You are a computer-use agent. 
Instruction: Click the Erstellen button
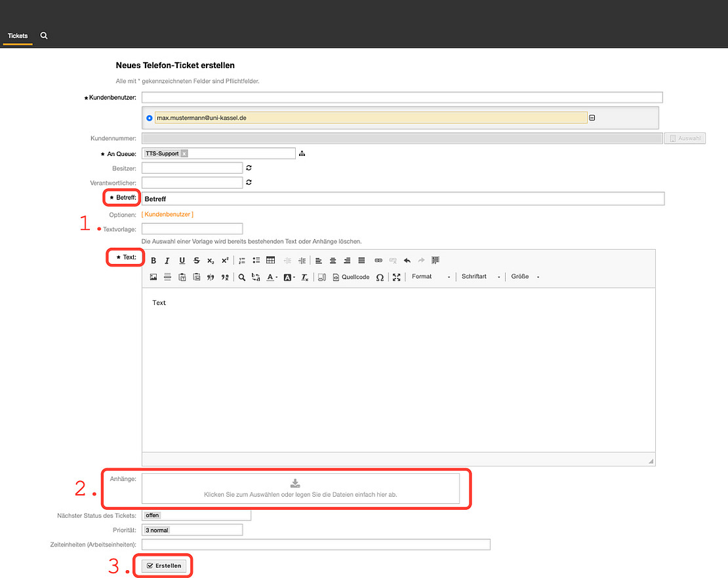point(164,566)
